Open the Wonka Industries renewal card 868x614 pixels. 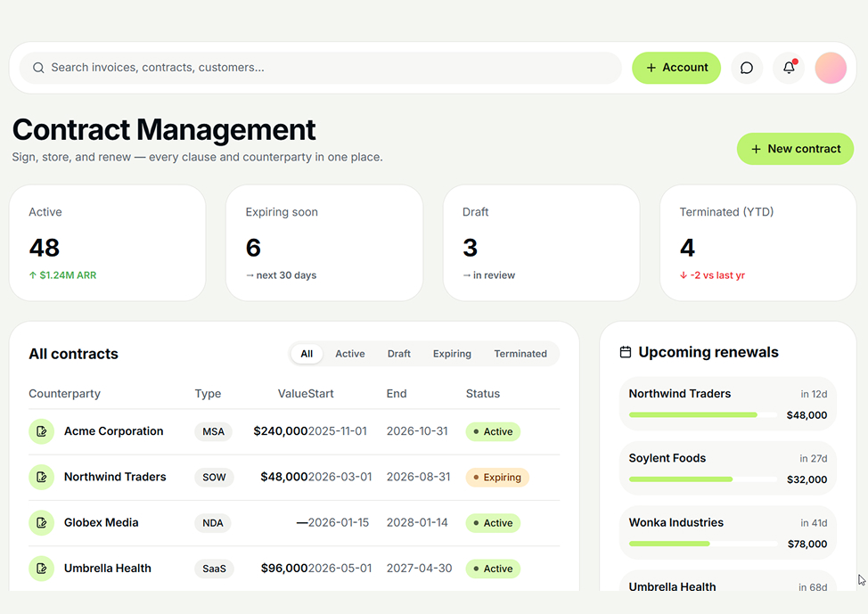tap(728, 533)
